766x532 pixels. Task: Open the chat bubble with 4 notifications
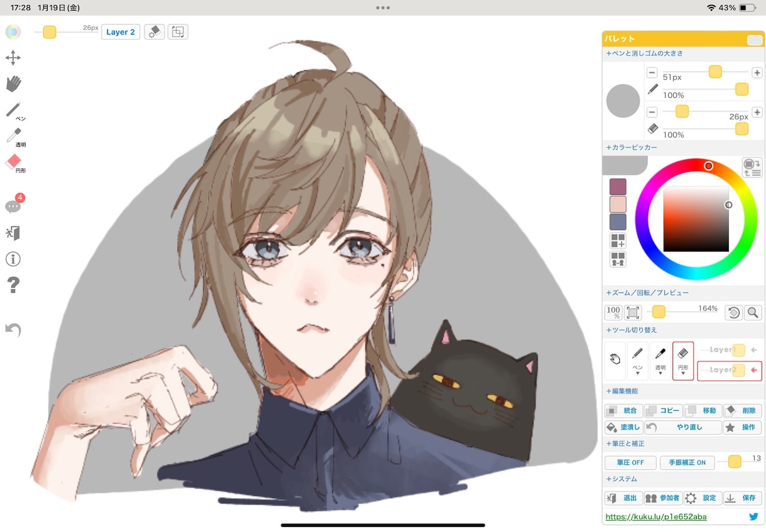(14, 205)
